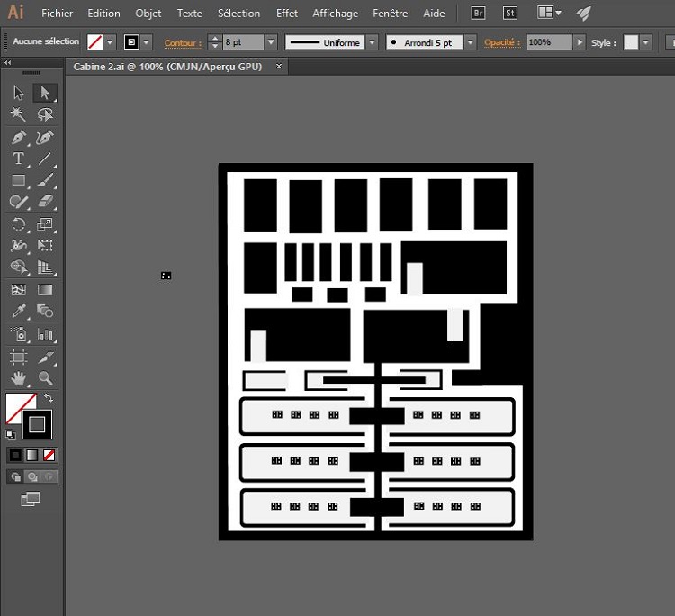The image size is (675, 616).
Task: Open Adobe Bridge via Br icon
Action: pos(480,14)
